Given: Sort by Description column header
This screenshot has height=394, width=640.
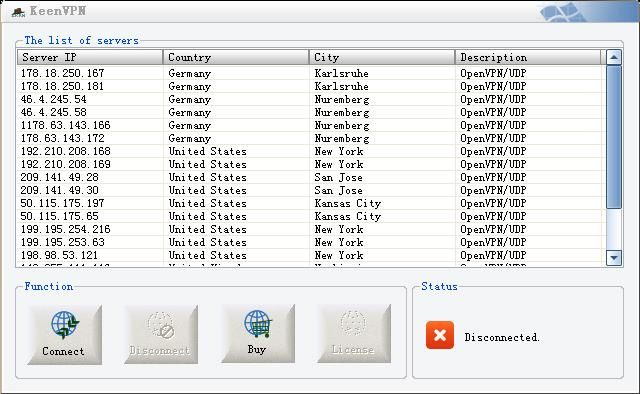Looking at the screenshot, I should click(x=528, y=57).
